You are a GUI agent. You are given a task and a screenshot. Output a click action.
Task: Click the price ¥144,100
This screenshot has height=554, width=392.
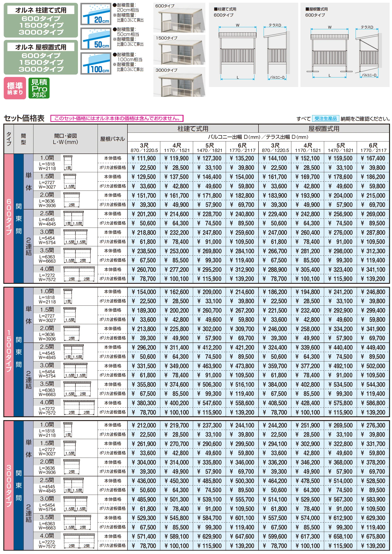tap(275, 159)
